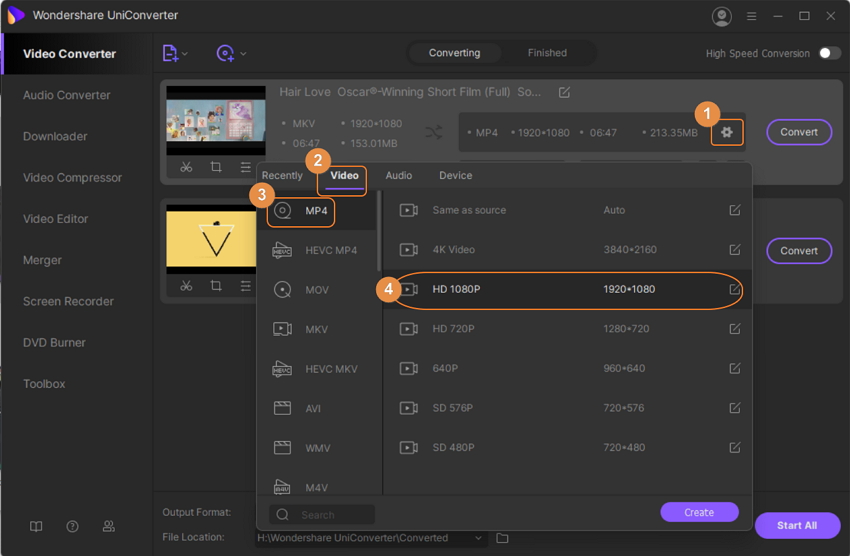Screen dimensions: 850x556
Task: Trim the Hair Love video with scissors icon
Action: [186, 167]
